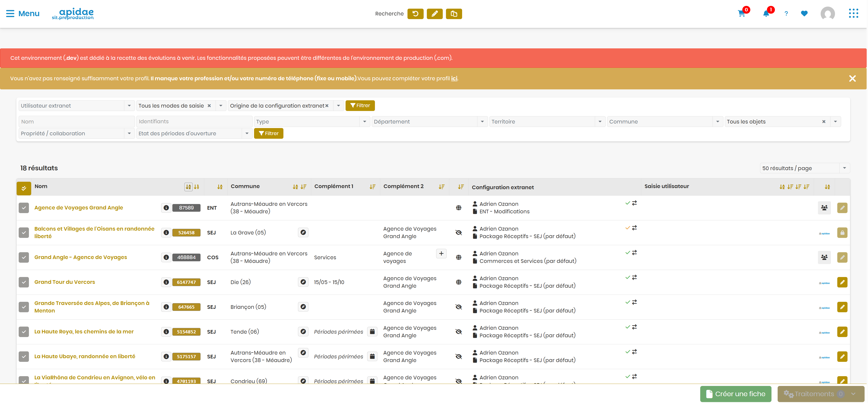
Task: Open the Type dropdown
Action: pyautogui.click(x=312, y=121)
